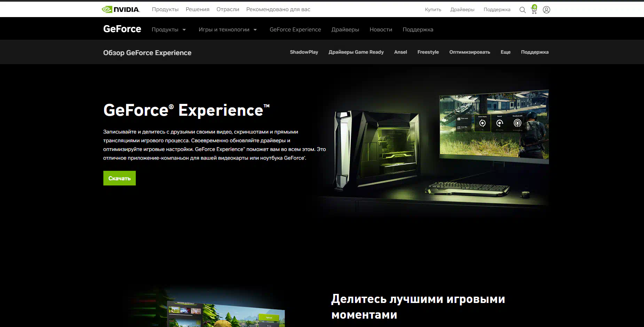The width and height of the screenshot is (644, 327).
Task: Go to Драйверы Game Ready tab
Action: click(x=356, y=52)
